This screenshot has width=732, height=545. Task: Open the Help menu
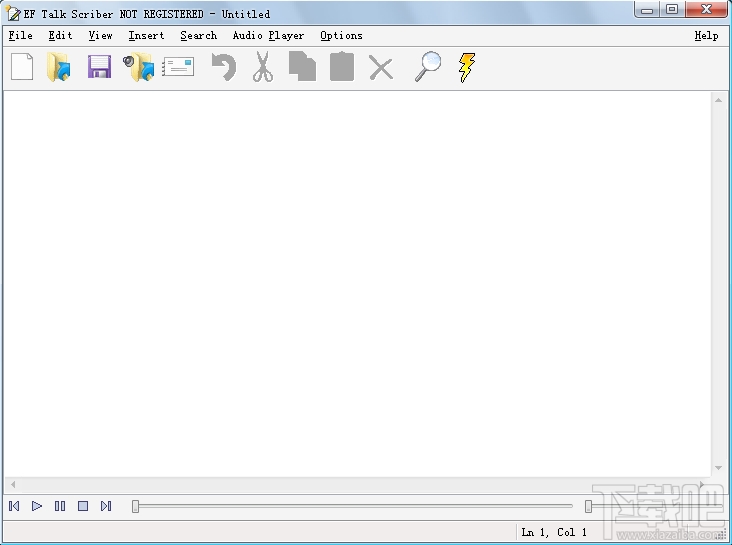tap(706, 35)
